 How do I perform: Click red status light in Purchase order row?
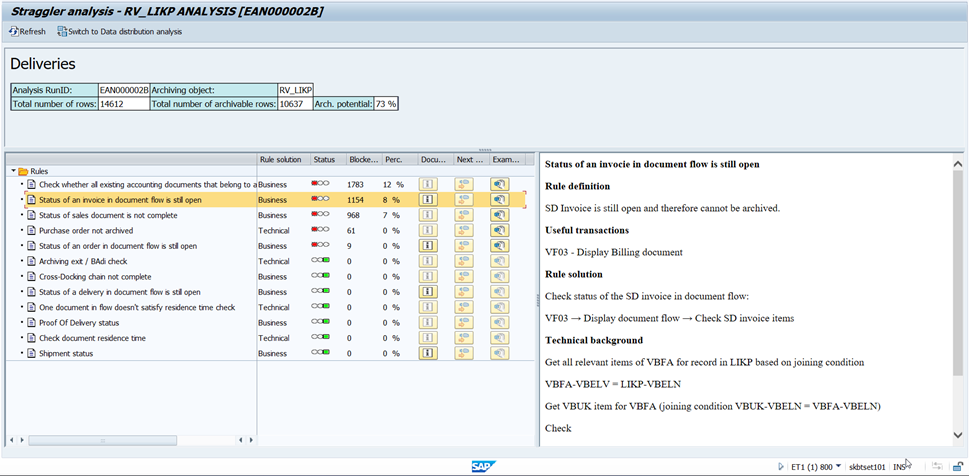click(315, 231)
